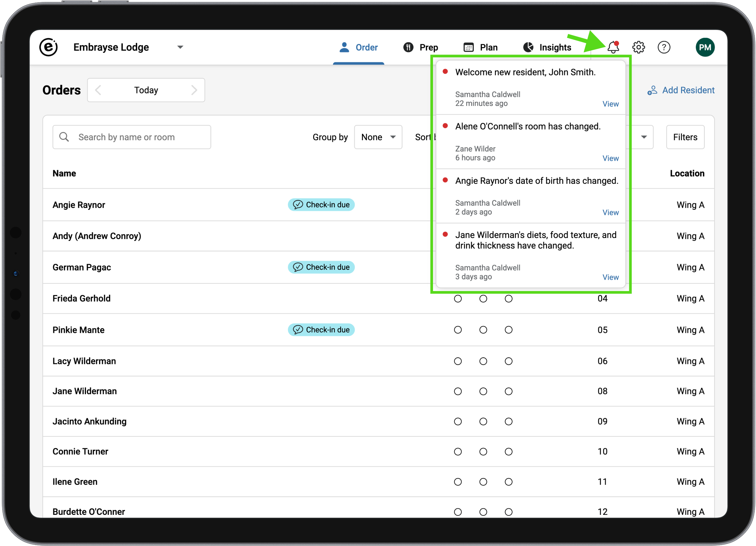Go to previous day arrow
Screen dimensions: 756x546
point(98,90)
